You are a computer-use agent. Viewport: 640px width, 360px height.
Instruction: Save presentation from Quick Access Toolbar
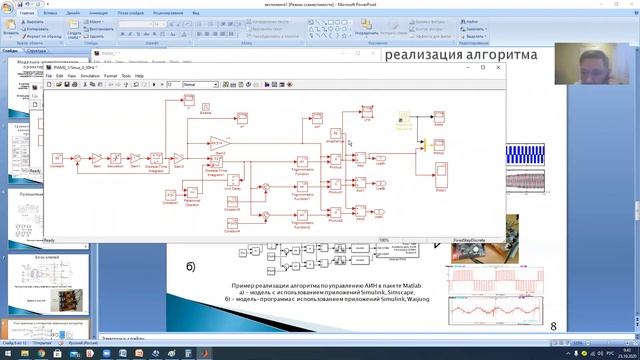20,4
